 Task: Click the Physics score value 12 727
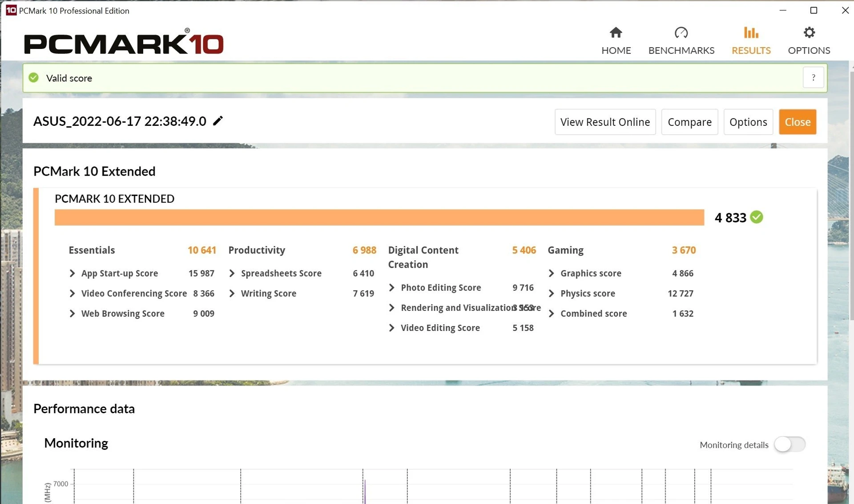pos(681,293)
